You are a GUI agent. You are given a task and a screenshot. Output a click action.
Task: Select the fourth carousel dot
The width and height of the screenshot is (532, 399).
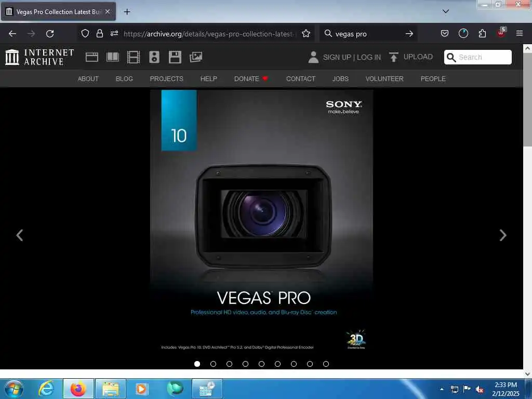coord(245,364)
